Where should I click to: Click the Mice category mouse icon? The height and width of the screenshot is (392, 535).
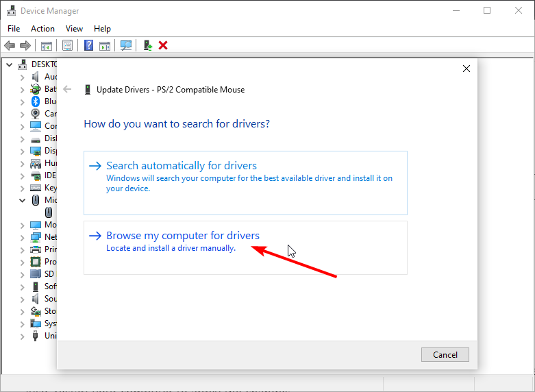point(36,200)
